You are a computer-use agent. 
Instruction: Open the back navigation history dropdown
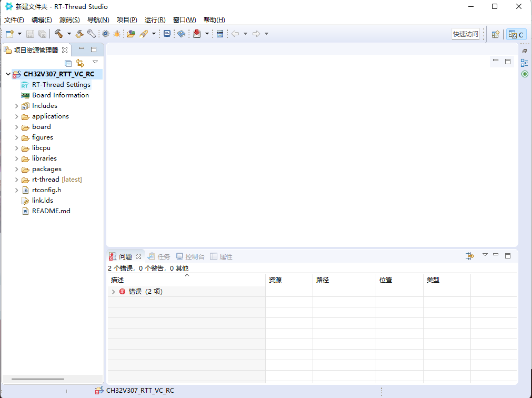pyautogui.click(x=245, y=34)
